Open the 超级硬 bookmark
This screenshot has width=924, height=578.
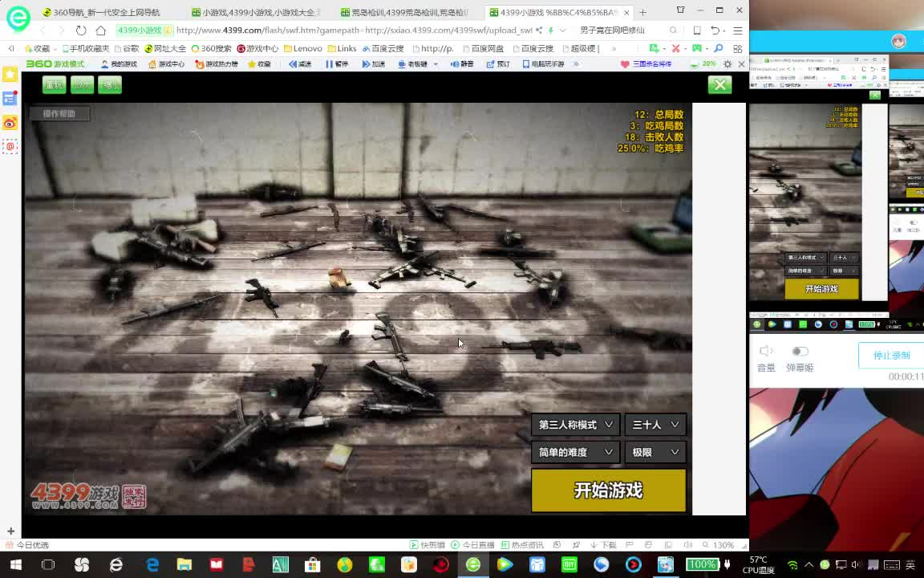coord(581,48)
